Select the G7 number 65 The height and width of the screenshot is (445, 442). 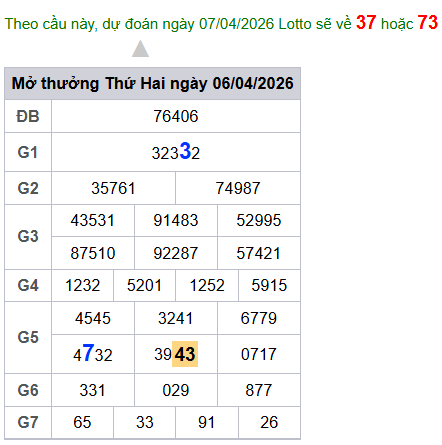pos(82,422)
